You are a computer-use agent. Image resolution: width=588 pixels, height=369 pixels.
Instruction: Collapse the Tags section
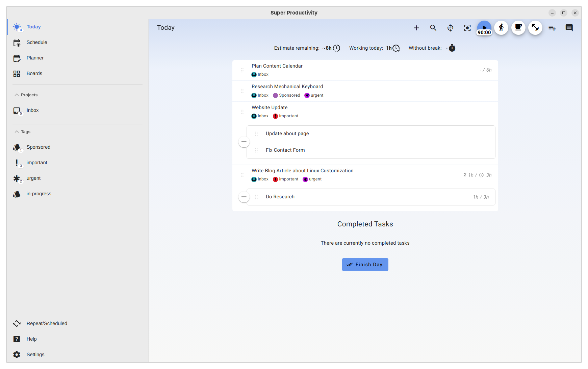pyautogui.click(x=22, y=132)
